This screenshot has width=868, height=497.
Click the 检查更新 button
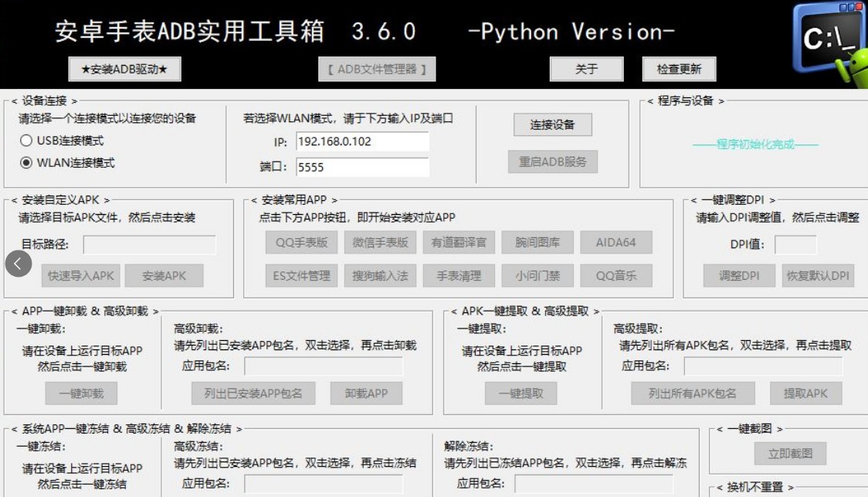[x=679, y=69]
